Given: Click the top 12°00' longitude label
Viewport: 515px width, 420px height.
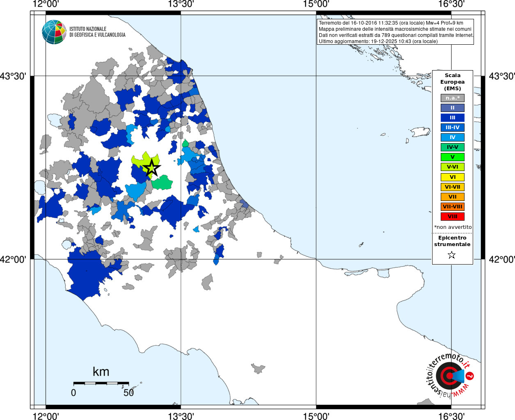Looking at the screenshot, I should [46, 4].
